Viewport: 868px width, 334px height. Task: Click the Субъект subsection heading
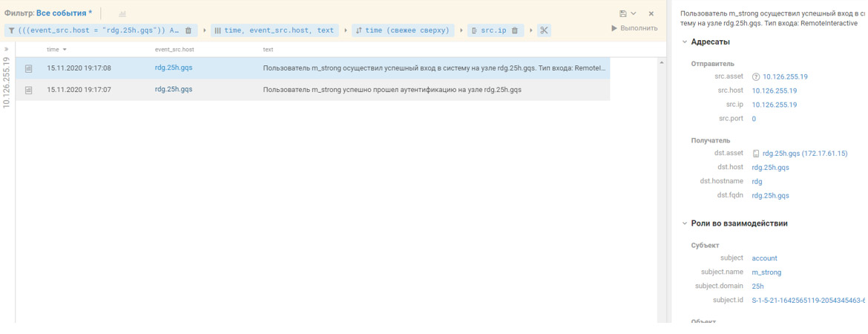[705, 245]
